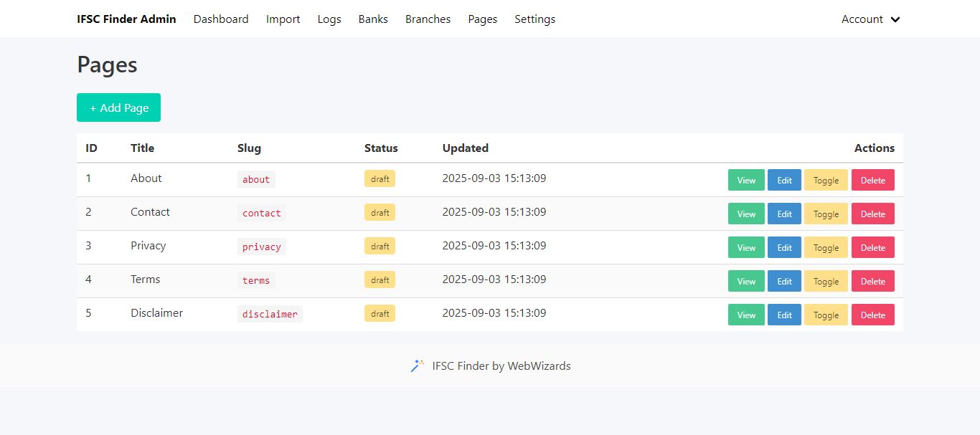Toggle status of the About page

826,180
